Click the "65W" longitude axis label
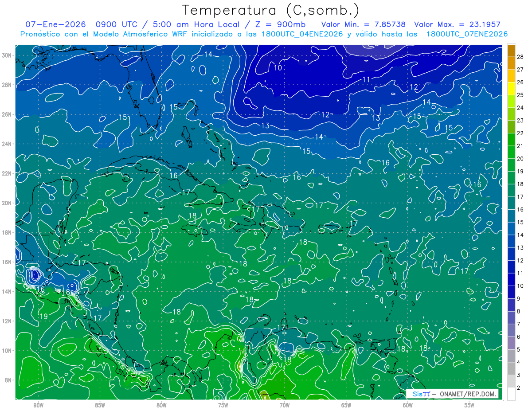Screen dimensions: 532x411 point(346,405)
